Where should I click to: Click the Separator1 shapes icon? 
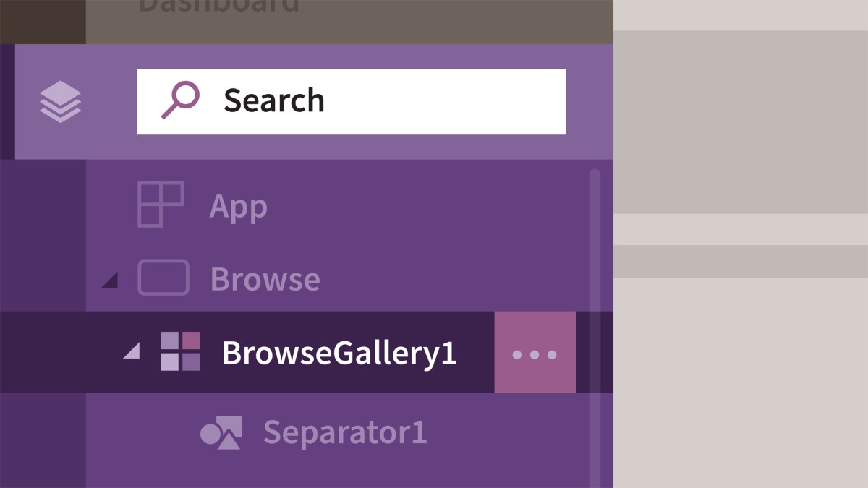click(x=221, y=432)
